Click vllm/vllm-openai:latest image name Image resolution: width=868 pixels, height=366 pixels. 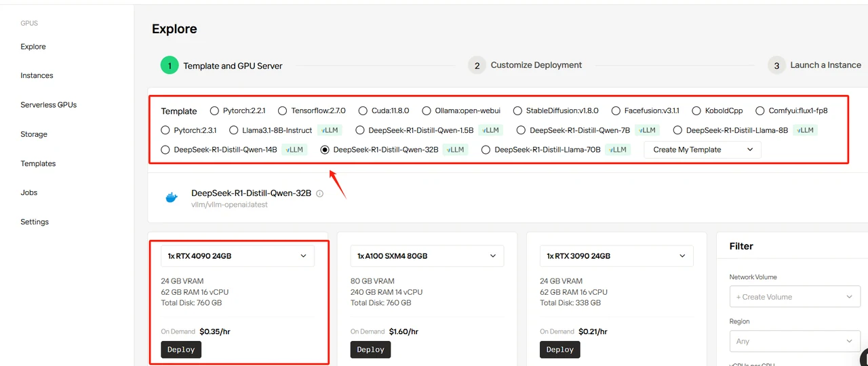pos(229,205)
